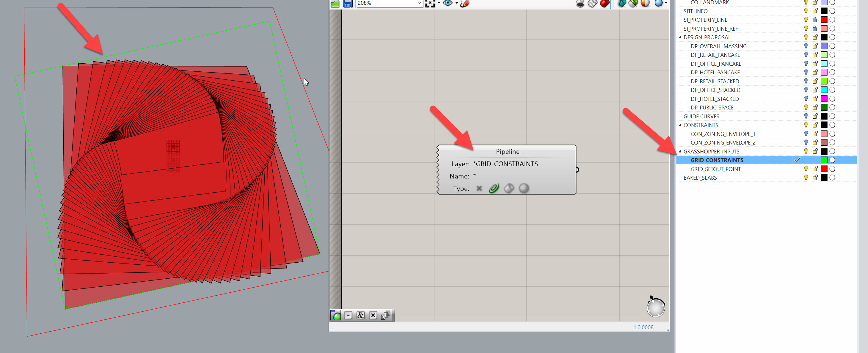This screenshot has height=353, width=868.
Task: Select the GUIDE CURVES layer
Action: point(701,117)
